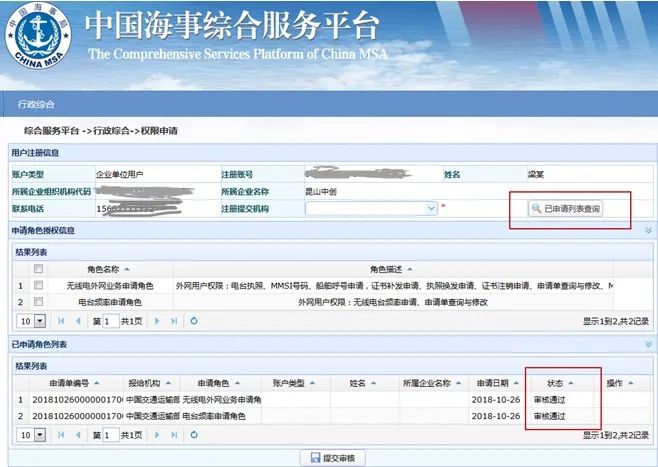Tick the select-all checkbox in role list header
This screenshot has height=467, width=658.
pos(38,269)
